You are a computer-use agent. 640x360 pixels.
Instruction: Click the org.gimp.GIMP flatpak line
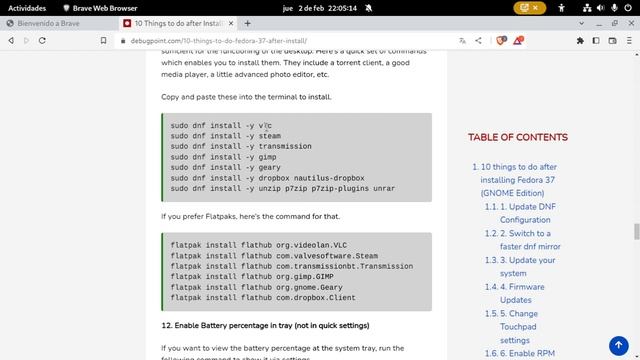click(x=252, y=277)
